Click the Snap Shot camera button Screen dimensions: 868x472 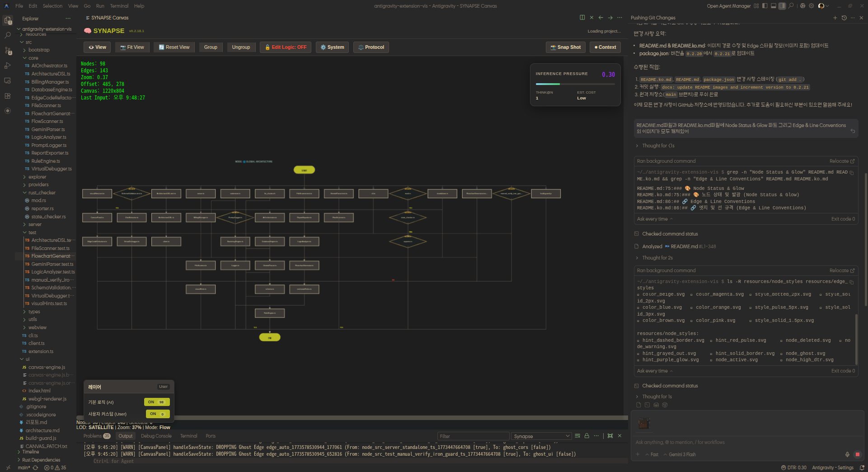click(565, 47)
